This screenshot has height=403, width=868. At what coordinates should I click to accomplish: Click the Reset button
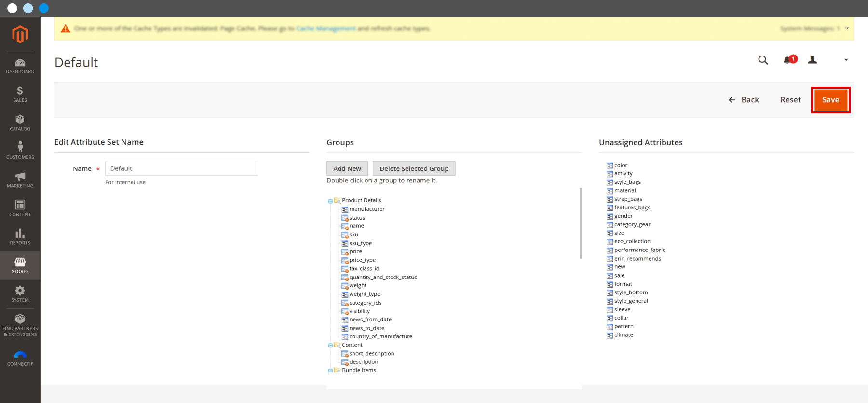tap(791, 100)
